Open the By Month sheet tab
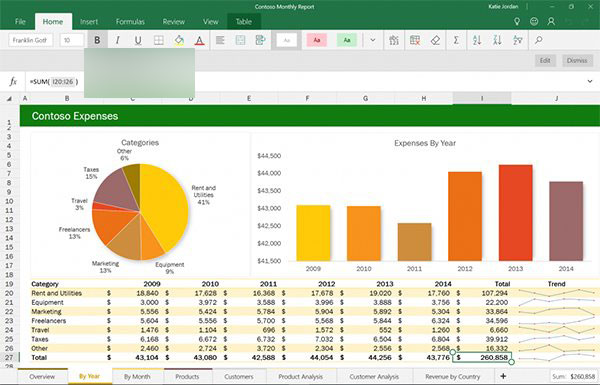Screen dimensions: 600x385 [x=137, y=376]
